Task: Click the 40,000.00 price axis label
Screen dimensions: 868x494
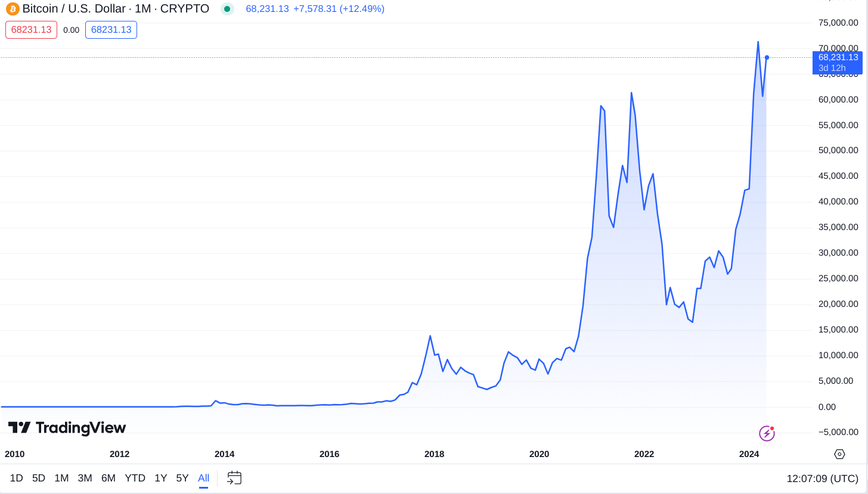Action: (x=838, y=202)
